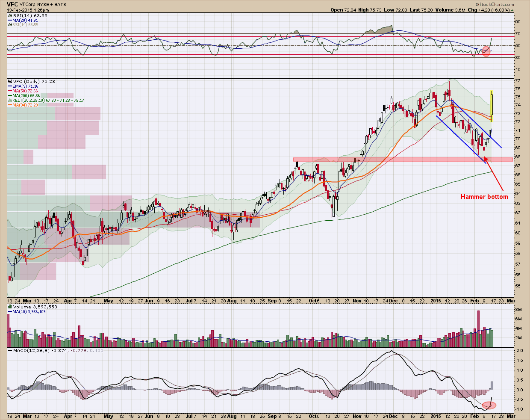Click the 77 label on price axis
Screen dimensions: 530x420
pyautogui.click(x=518, y=80)
